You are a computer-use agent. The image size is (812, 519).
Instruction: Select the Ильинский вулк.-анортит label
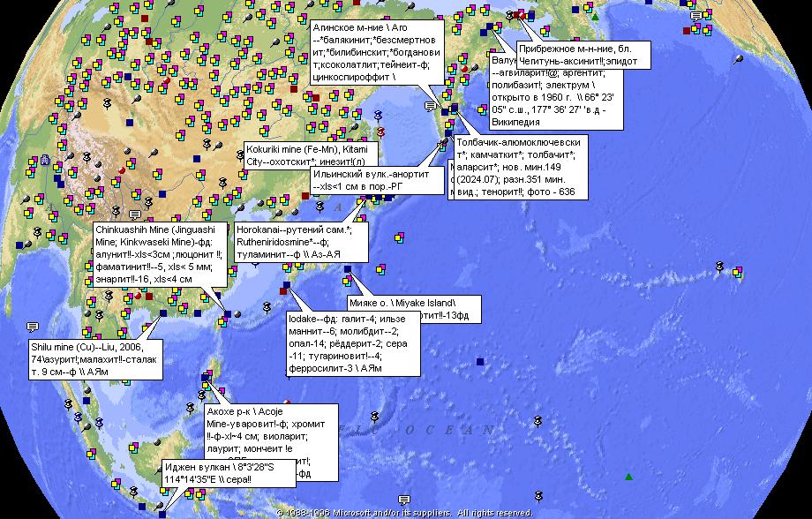[378, 181]
